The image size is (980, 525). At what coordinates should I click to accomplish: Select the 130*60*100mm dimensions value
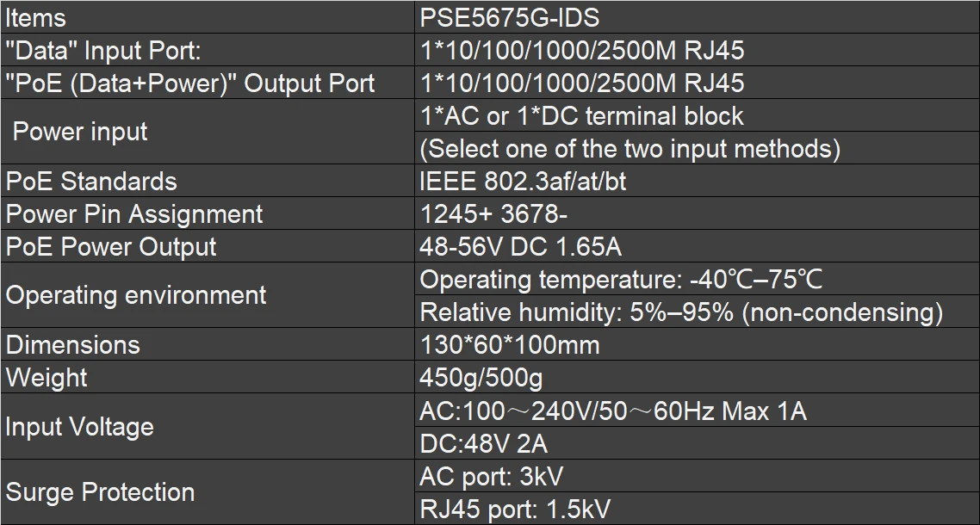point(509,345)
